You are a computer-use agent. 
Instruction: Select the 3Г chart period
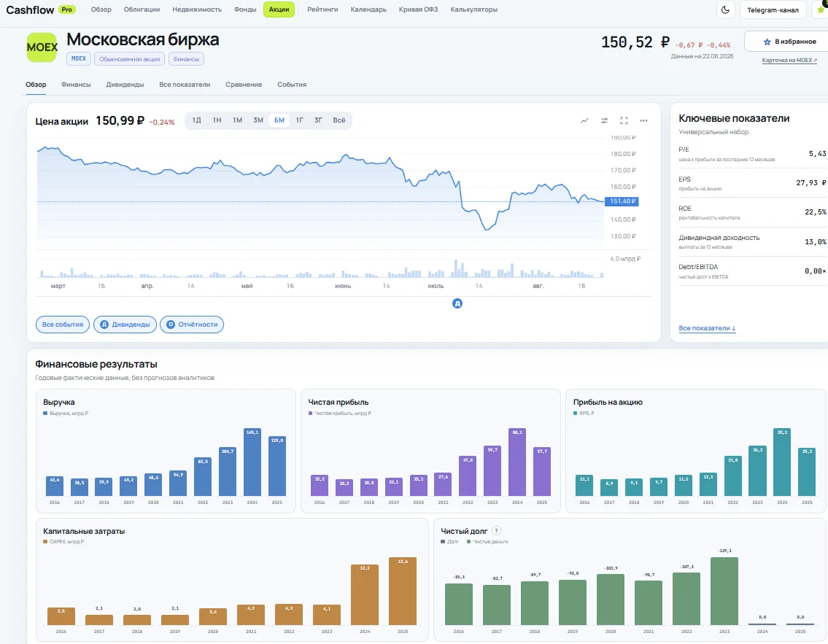tap(318, 120)
